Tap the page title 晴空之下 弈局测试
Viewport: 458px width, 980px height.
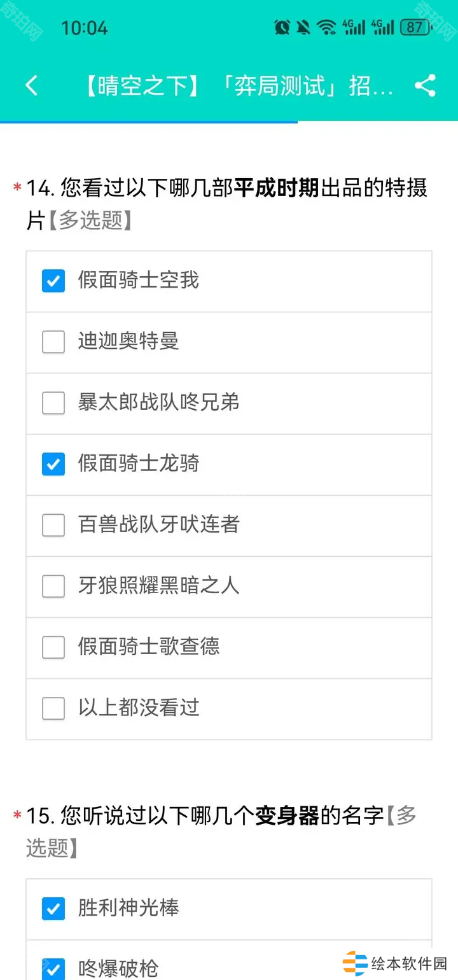pos(239,86)
